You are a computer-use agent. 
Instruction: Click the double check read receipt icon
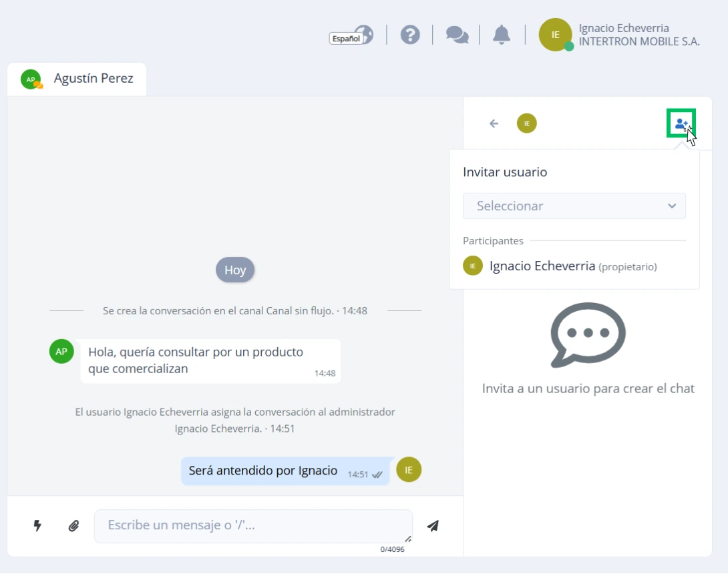377,475
